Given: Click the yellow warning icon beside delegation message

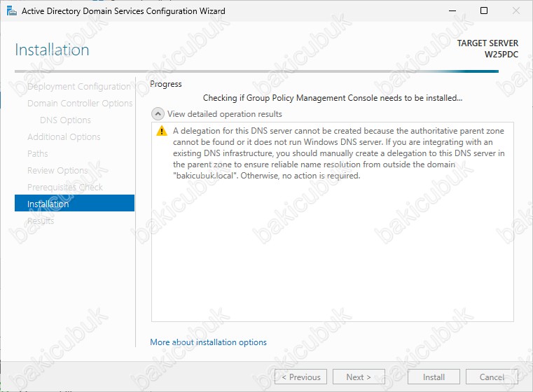Looking at the screenshot, I should point(162,131).
